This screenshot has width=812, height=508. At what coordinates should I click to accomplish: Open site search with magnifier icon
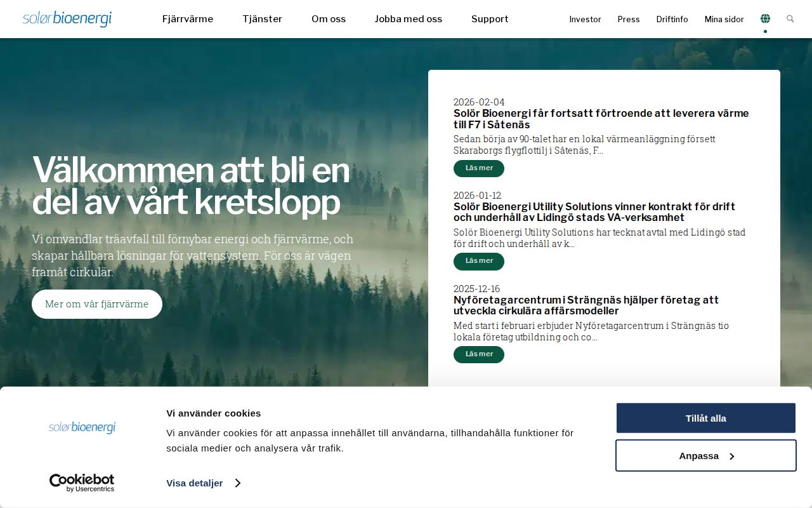(790, 19)
